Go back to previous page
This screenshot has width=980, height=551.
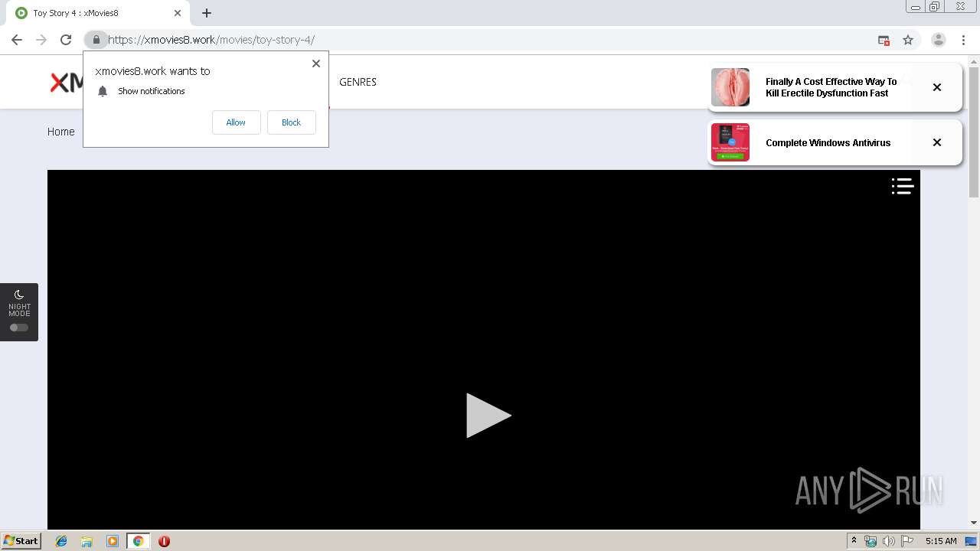(17, 40)
